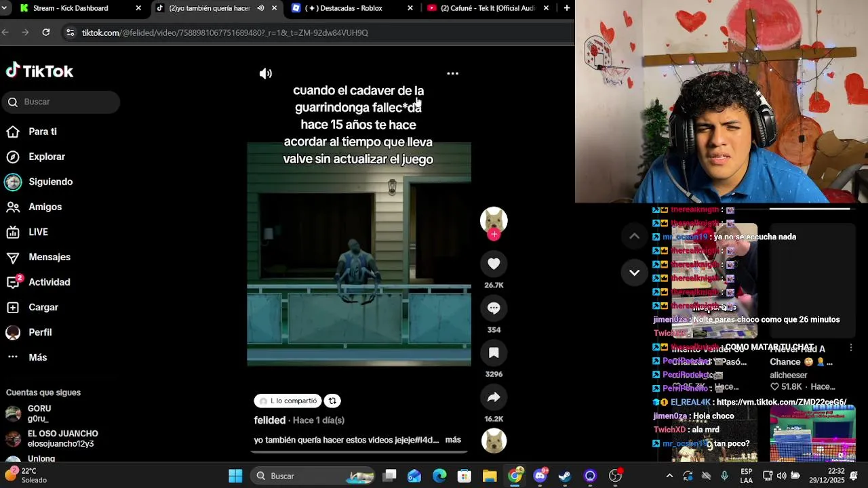Open the comments bubble showing 354
Image resolution: width=868 pixels, height=488 pixels.
pyautogui.click(x=494, y=308)
